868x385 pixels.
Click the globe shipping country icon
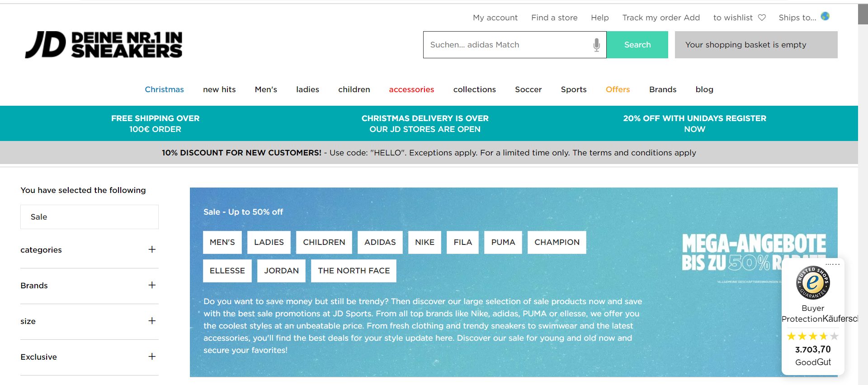[x=825, y=16]
